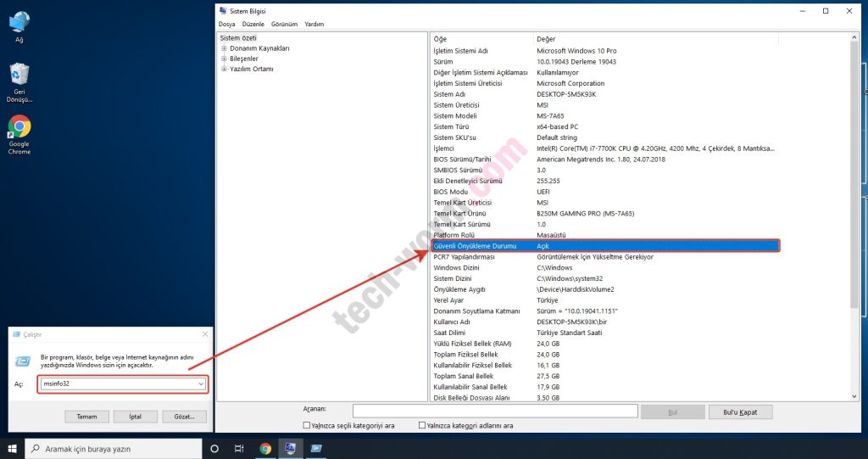Click the Chrome icon in the taskbar
This screenshot has width=868, height=459.
tap(265, 448)
